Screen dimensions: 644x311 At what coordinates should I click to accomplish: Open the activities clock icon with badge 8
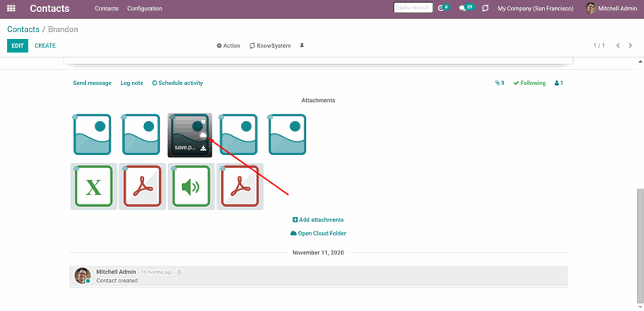(443, 8)
